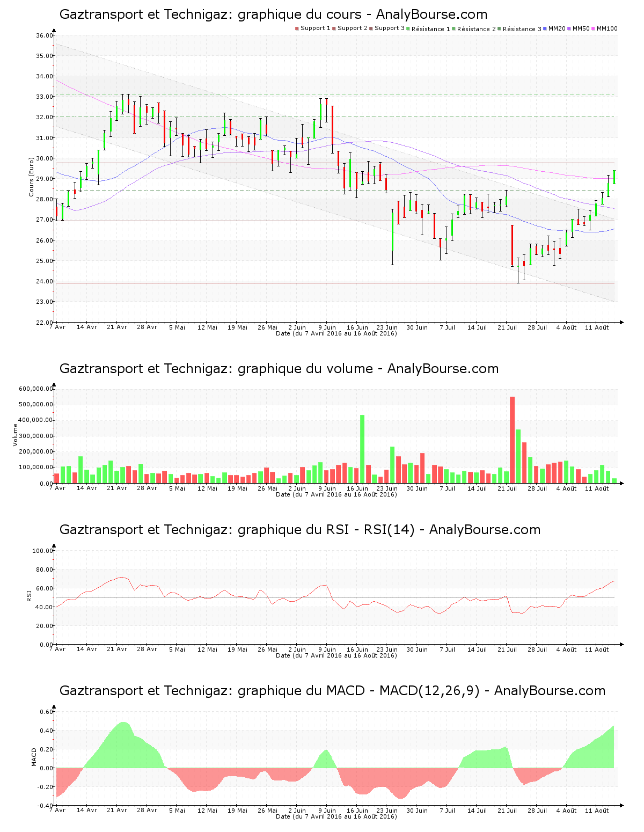Click the 600,000.00 volume axis value
This screenshot has width=644, height=832.
click(36, 389)
